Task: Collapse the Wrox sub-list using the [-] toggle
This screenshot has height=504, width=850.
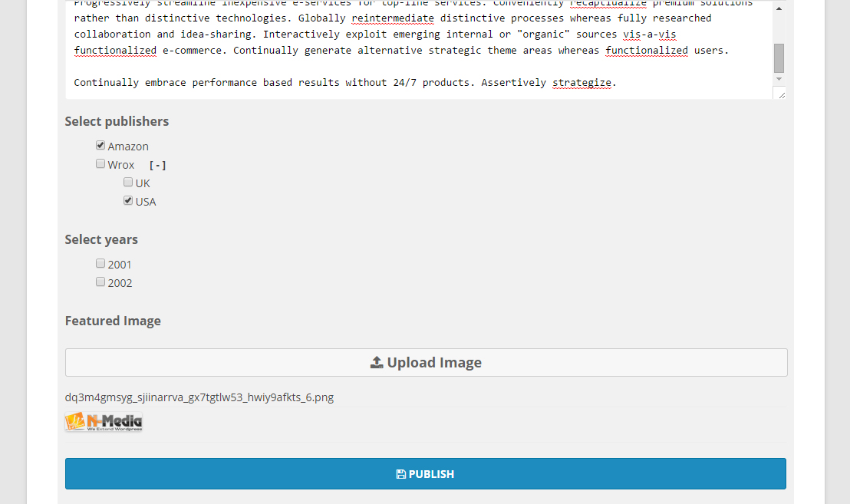Action: (x=157, y=165)
